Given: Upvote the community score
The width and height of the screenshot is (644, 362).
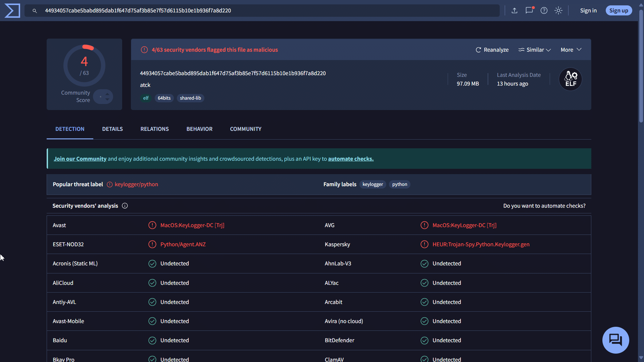Looking at the screenshot, I should pyautogui.click(x=107, y=94).
